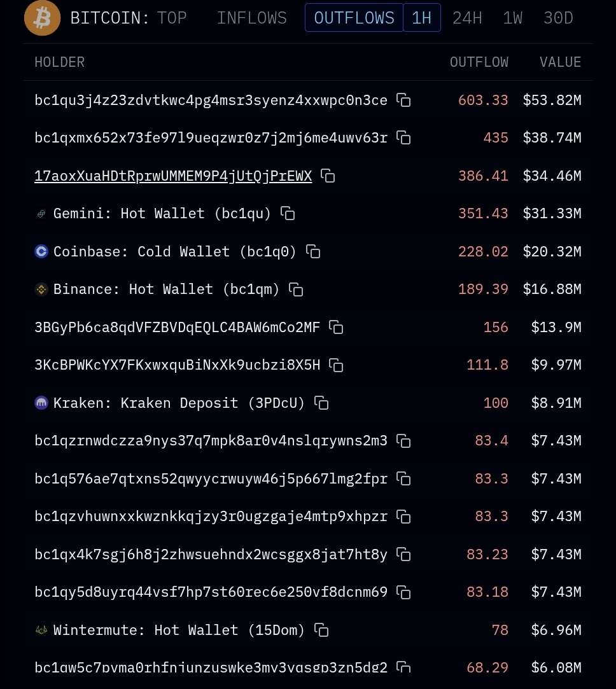
Task: Sort by the VALUE column header
Action: [x=560, y=62]
